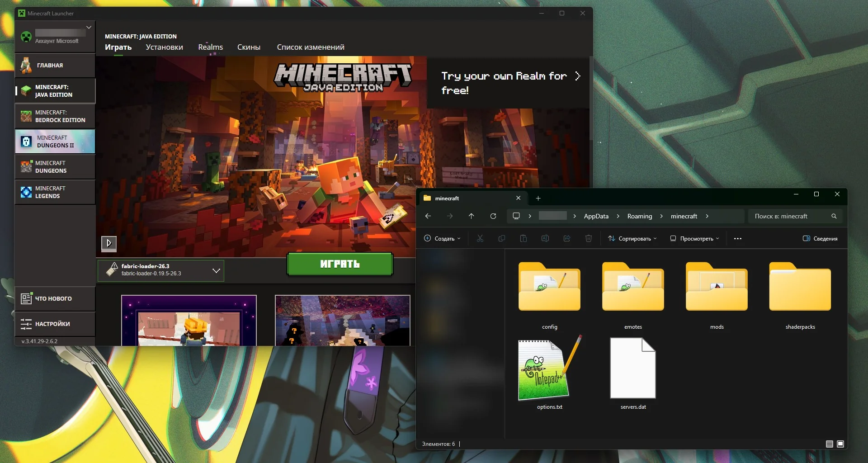The height and width of the screenshot is (463, 868).
Task: Go up one folder level in Explorer
Action: [472, 216]
